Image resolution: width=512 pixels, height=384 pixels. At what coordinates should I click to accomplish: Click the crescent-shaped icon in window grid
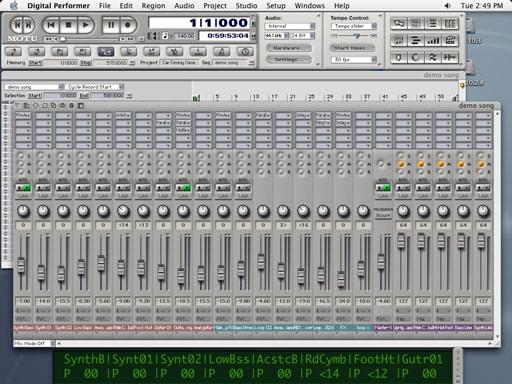[416, 57]
